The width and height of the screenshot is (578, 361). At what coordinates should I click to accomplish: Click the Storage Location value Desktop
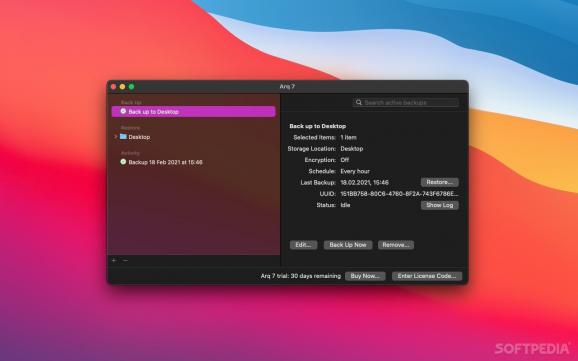(x=352, y=149)
